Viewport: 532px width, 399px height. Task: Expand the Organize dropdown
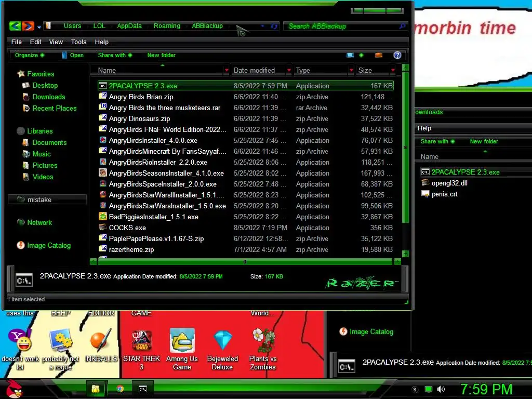tap(29, 55)
